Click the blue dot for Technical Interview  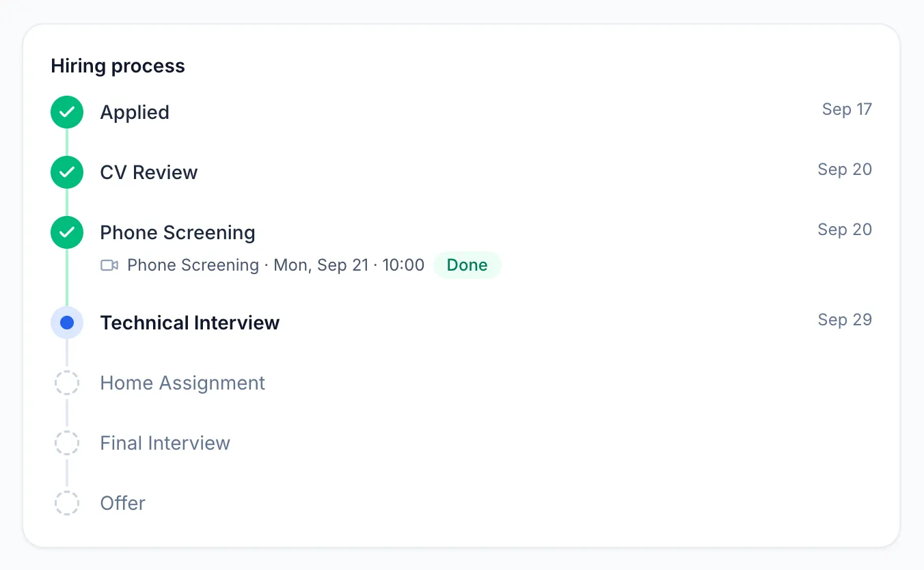coord(67,323)
